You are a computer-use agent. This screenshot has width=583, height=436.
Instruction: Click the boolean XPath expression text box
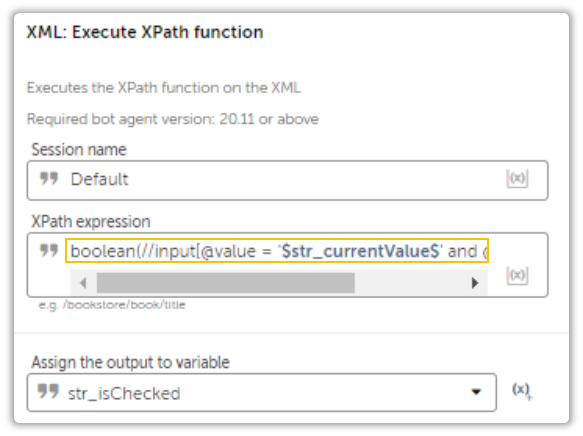277,251
